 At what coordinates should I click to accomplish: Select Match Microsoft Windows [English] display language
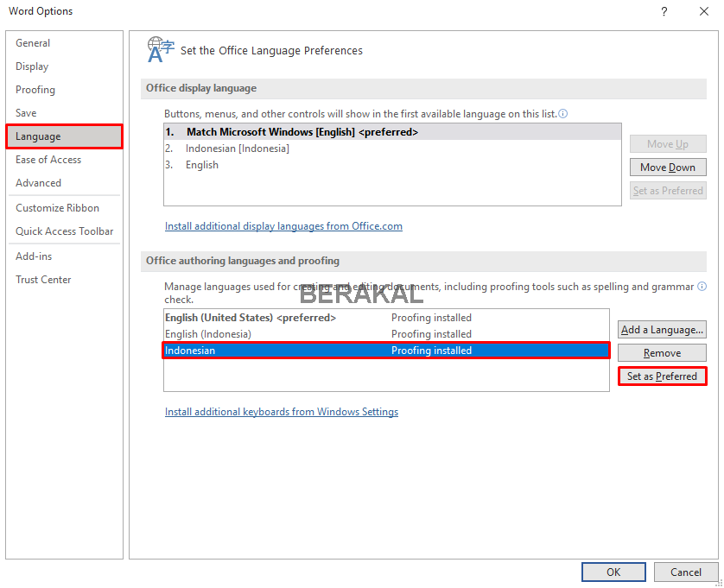[392, 132]
